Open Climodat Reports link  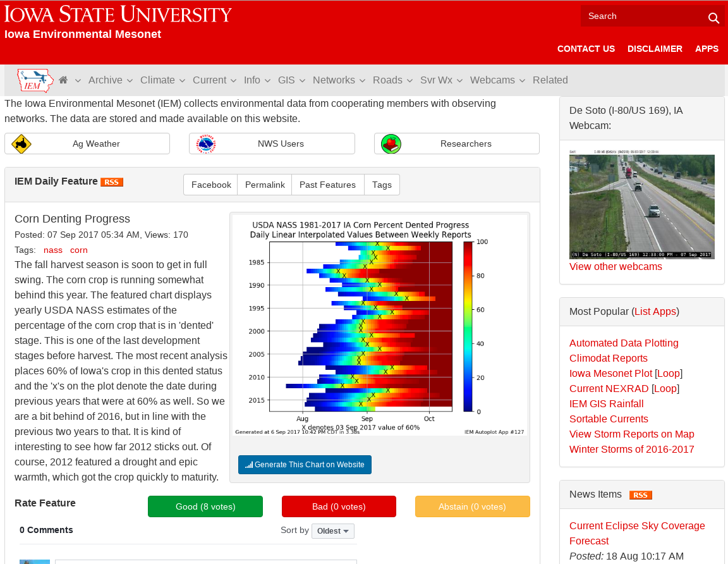608,359
